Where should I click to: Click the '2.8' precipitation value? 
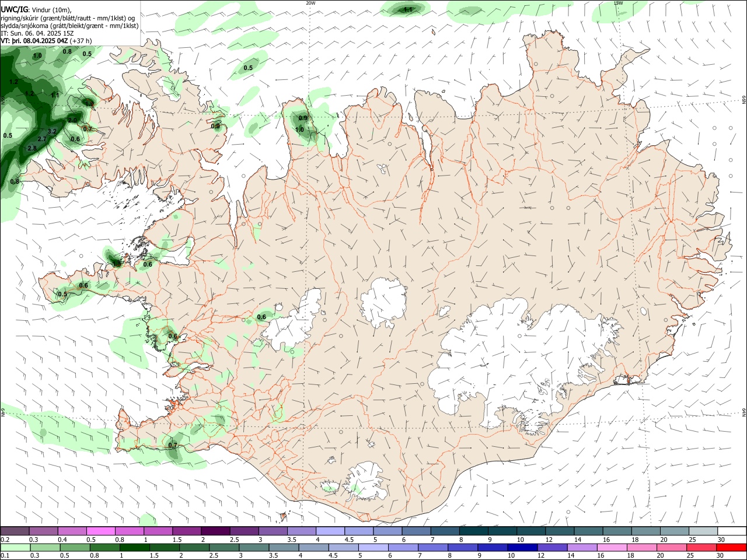(32, 149)
